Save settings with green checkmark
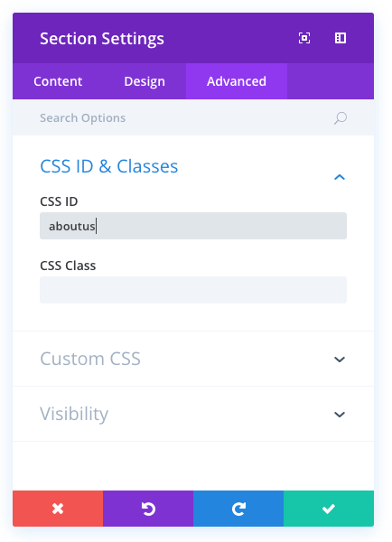392x542 pixels. tap(329, 509)
